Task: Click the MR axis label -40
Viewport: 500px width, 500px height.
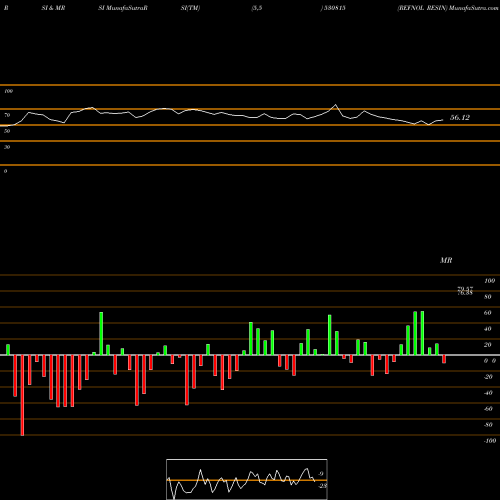Action: pyautogui.click(x=488, y=393)
